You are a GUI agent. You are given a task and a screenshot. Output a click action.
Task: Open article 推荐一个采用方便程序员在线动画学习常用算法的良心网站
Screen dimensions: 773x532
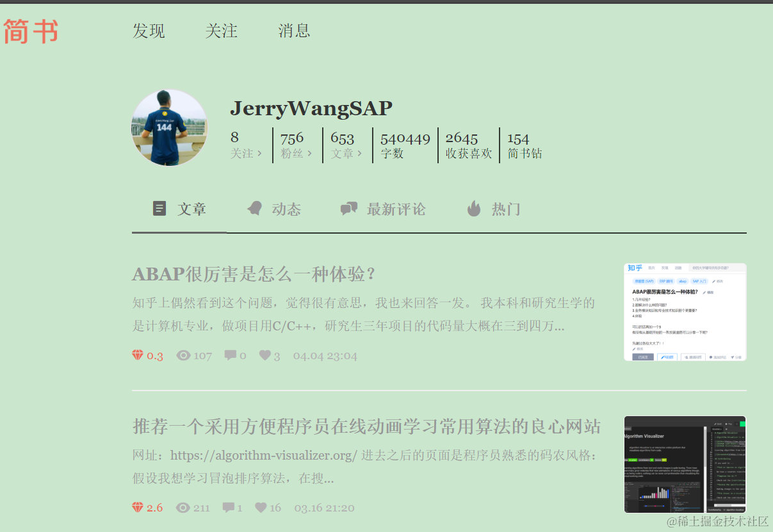tap(366, 426)
